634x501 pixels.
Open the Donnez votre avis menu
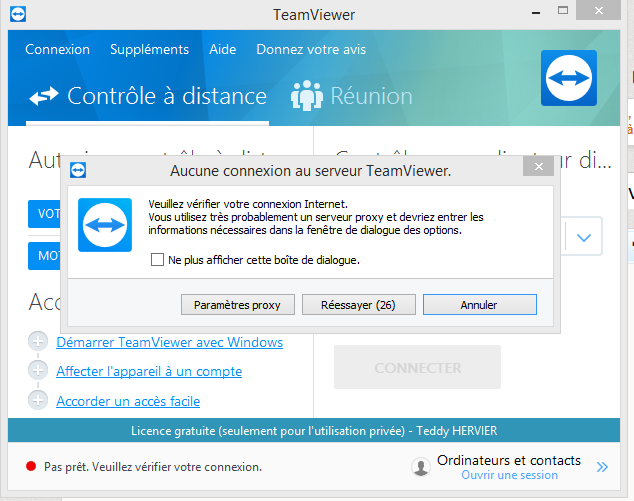[311, 49]
